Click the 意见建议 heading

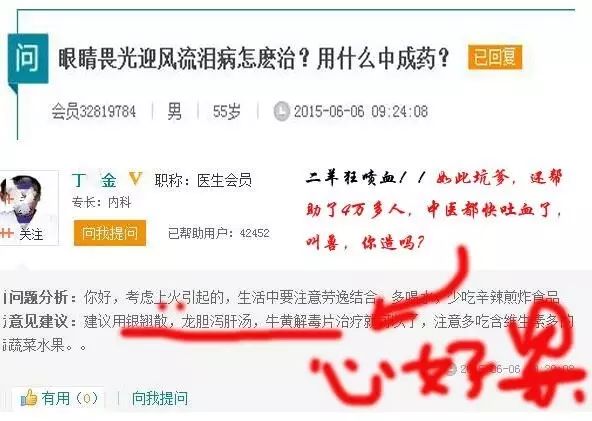click(39, 322)
